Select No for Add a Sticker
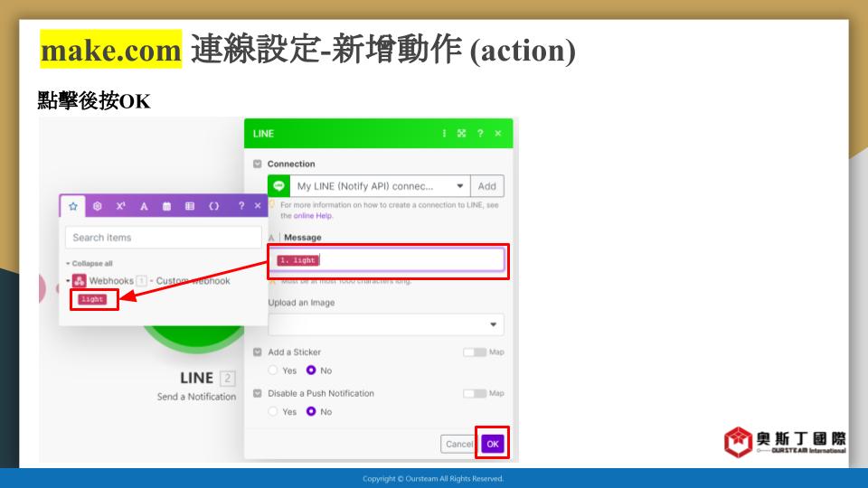 [311, 371]
